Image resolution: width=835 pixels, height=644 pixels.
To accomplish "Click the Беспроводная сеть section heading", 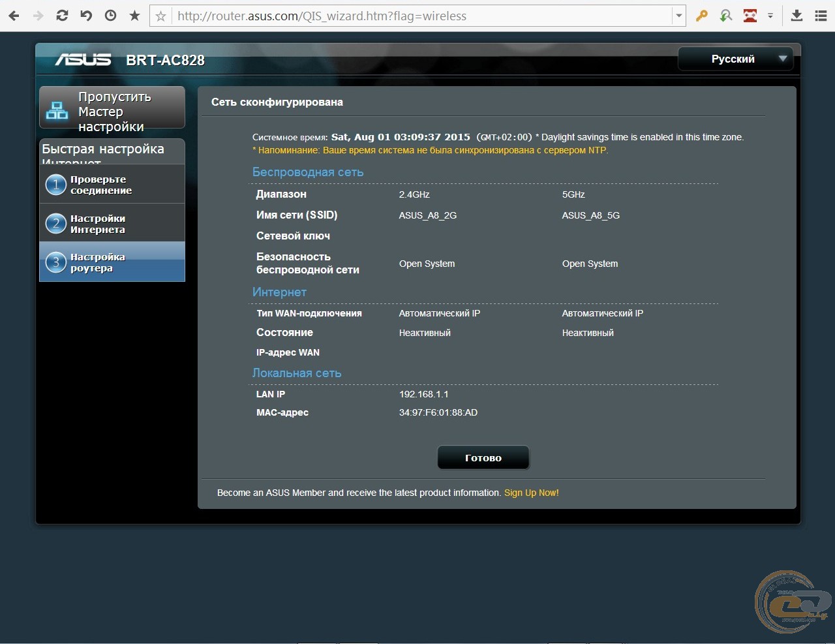I will [x=308, y=172].
